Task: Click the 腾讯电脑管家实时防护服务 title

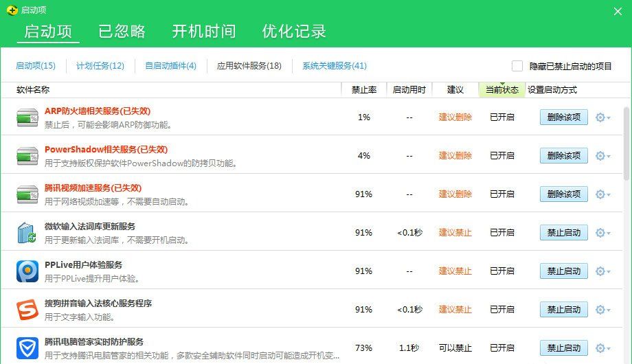Action: tap(94, 342)
